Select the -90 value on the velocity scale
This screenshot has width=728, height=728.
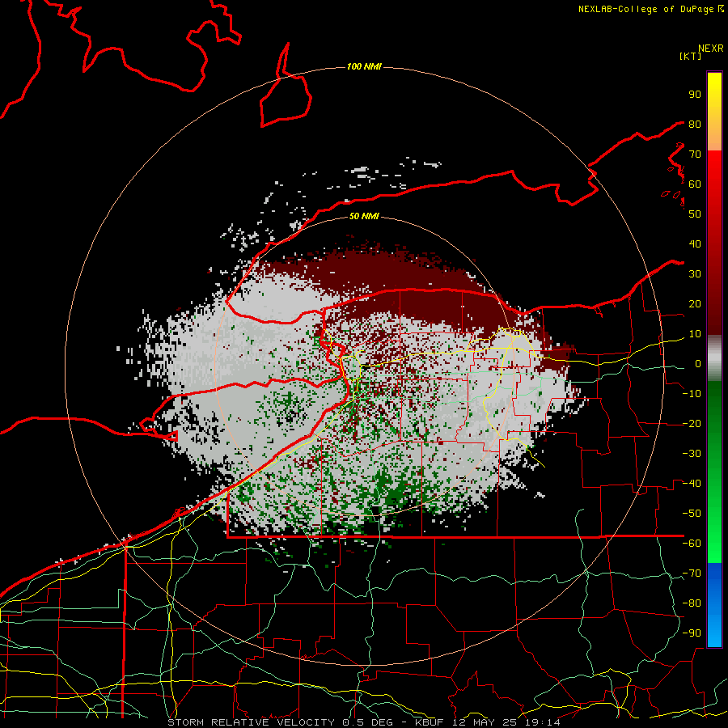click(692, 633)
